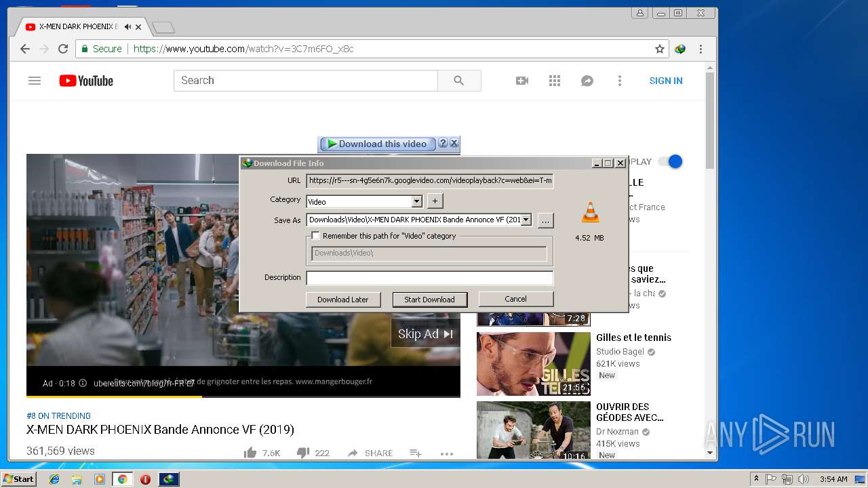Click SIGN IN on YouTube
Viewport: 868px width, 488px height.
[x=666, y=81]
